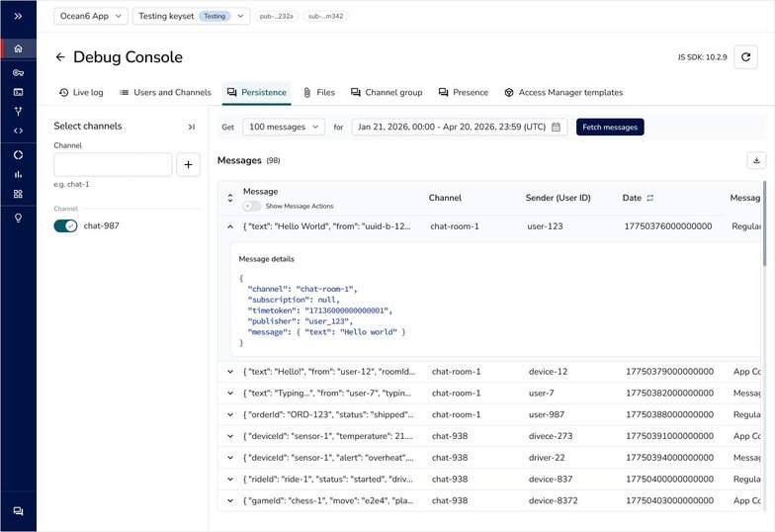
Task: Switch to the Live log tab
Action: 81,93
